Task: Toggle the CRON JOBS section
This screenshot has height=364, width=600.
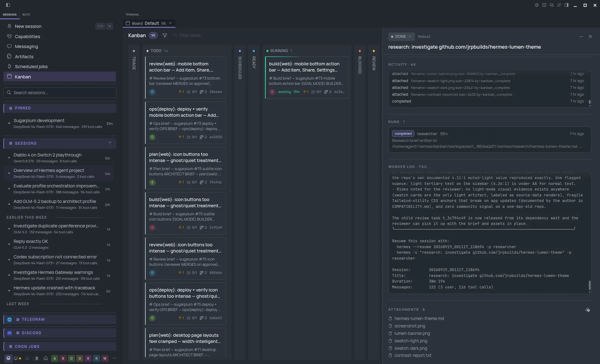Action: [60, 347]
